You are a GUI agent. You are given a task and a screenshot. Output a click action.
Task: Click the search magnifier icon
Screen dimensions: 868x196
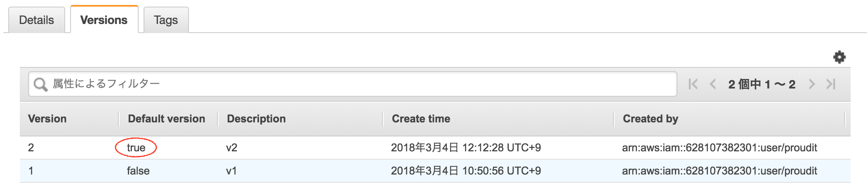tap(40, 84)
